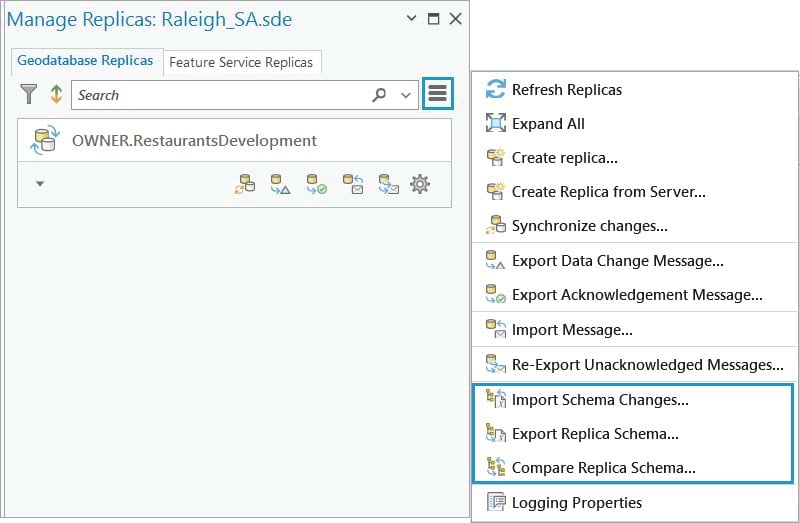Screen dimensions: 800x523
Task: Select Create replica... menu entry
Action: tap(635, 158)
